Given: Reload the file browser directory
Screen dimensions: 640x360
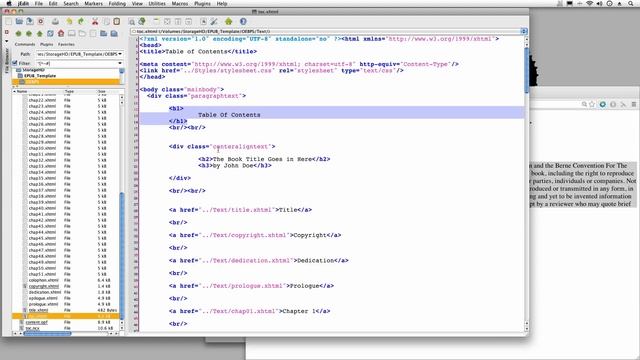Looking at the screenshot, I should (x=50, y=33).
